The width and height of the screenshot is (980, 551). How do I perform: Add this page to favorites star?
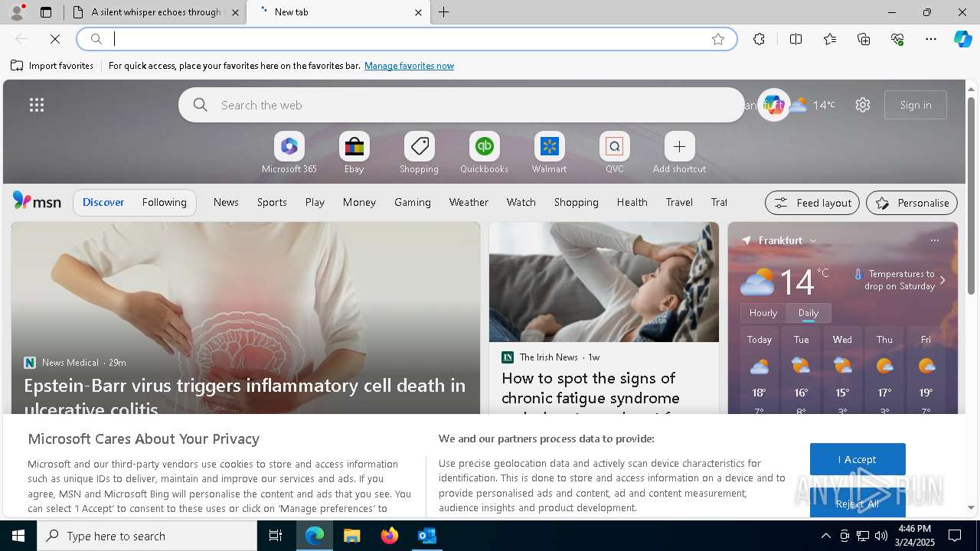(718, 39)
